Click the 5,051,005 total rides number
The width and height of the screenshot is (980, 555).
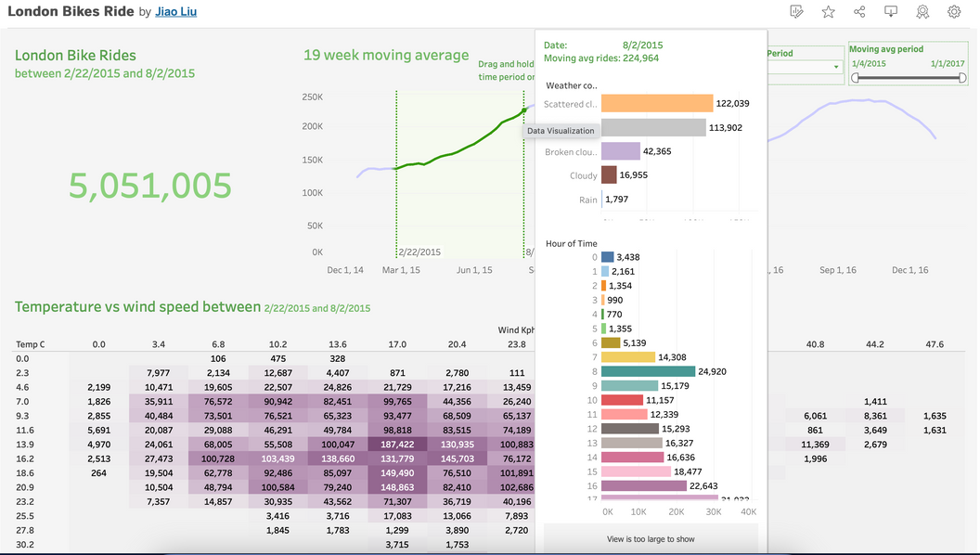150,186
